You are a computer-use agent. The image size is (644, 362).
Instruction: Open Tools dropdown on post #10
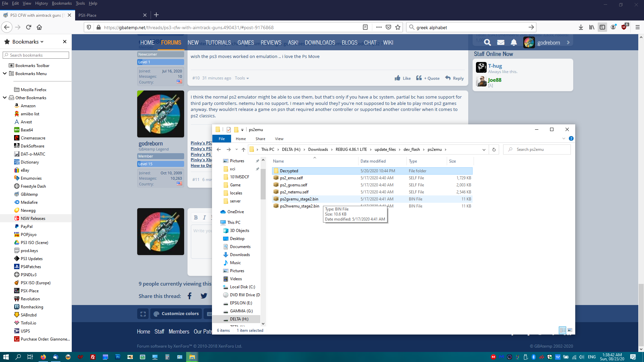point(242,78)
